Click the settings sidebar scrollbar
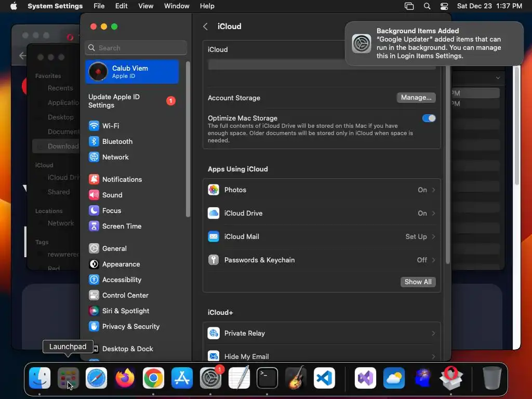The width and height of the screenshot is (532, 399). pyautogui.click(x=188, y=139)
